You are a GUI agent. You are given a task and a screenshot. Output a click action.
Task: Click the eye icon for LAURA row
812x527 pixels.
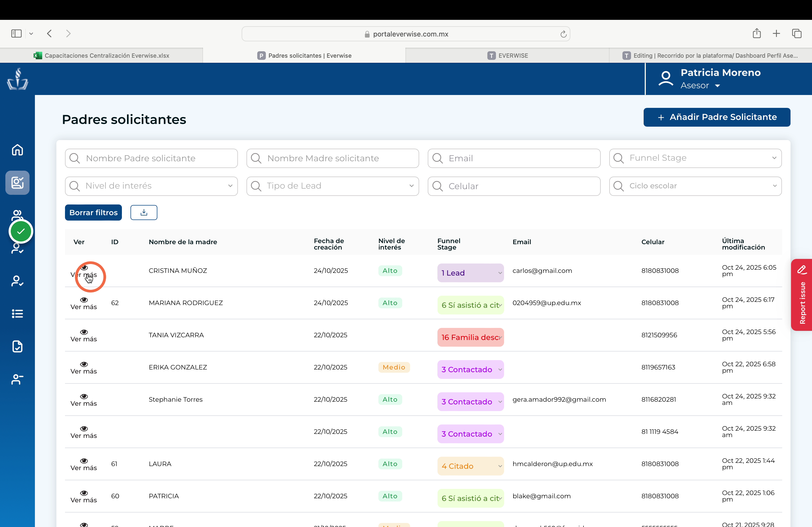click(x=84, y=461)
